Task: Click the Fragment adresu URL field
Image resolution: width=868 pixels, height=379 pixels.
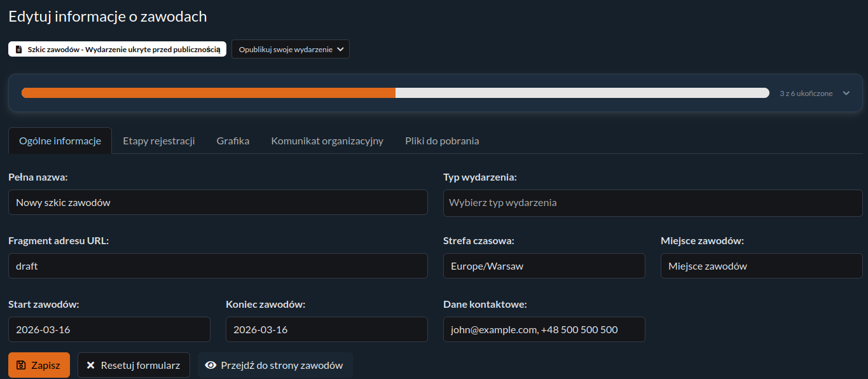Action: coord(217,266)
